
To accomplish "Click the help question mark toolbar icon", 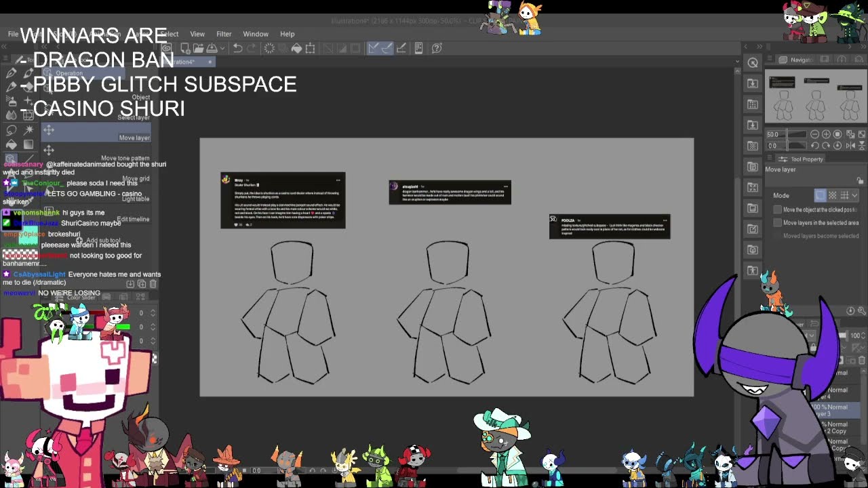I will pos(437,48).
